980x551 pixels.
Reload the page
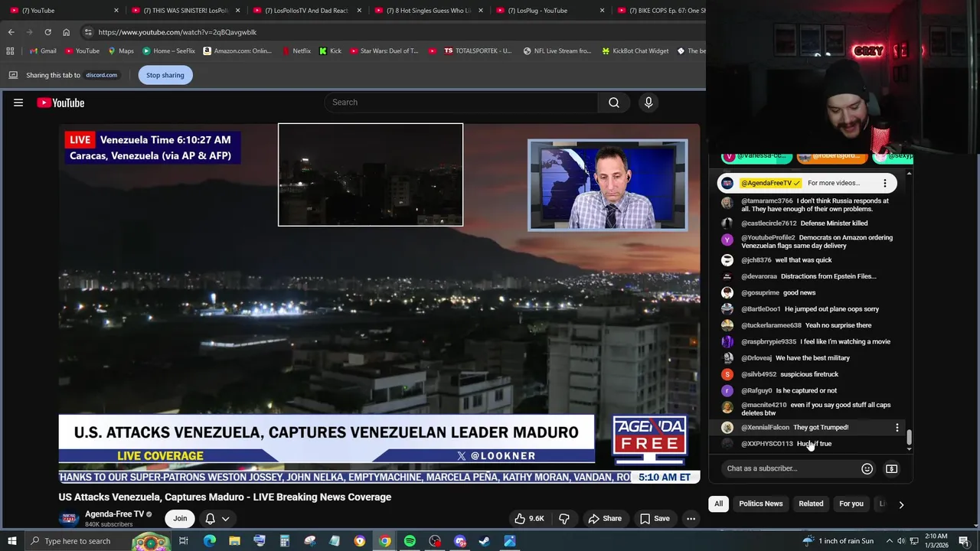click(47, 32)
